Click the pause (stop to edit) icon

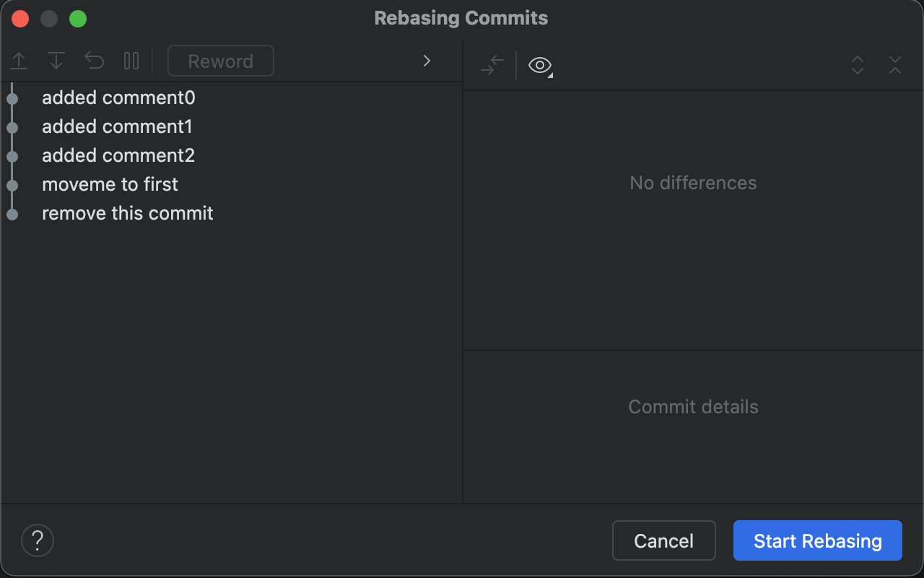(x=131, y=61)
